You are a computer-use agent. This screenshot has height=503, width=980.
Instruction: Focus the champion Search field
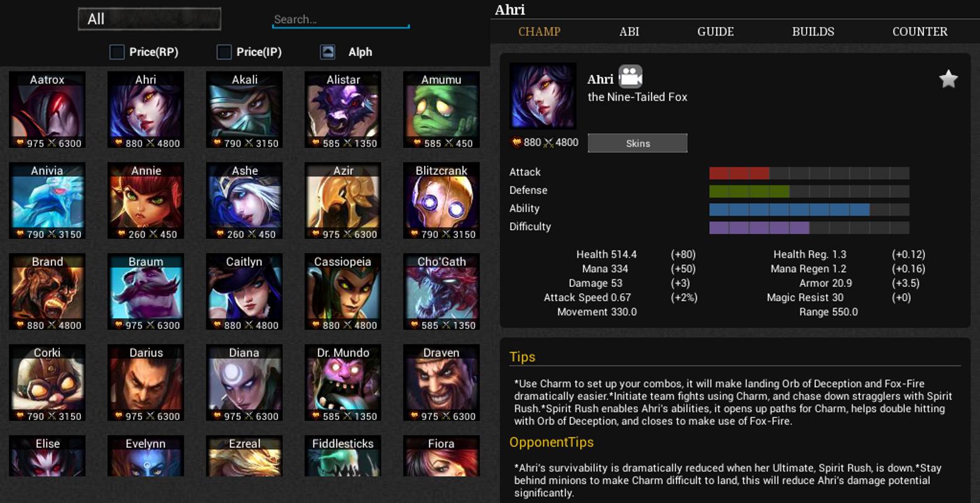pyautogui.click(x=340, y=19)
